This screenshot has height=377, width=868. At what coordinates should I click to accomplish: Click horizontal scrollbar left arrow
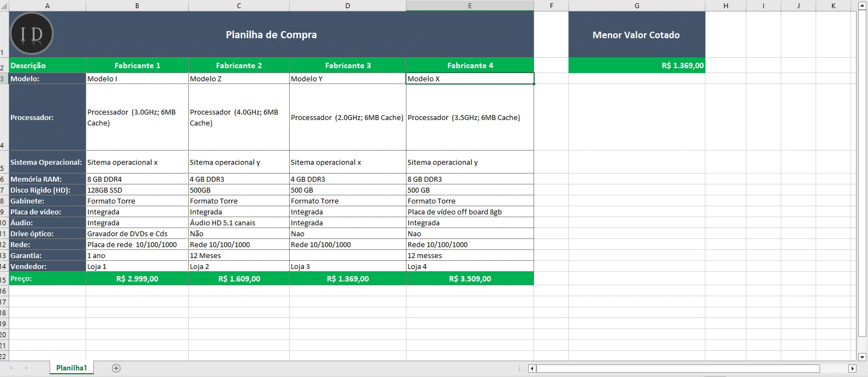tap(532, 369)
